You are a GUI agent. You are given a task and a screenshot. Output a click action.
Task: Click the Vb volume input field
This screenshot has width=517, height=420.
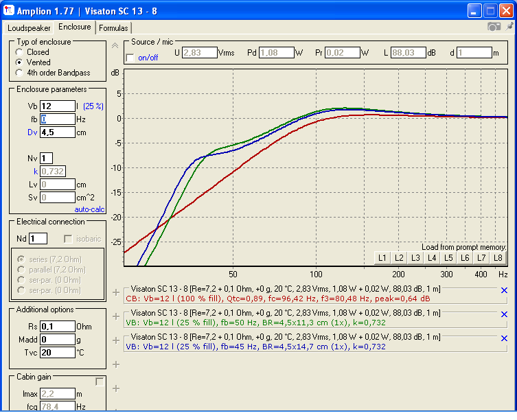(x=58, y=106)
